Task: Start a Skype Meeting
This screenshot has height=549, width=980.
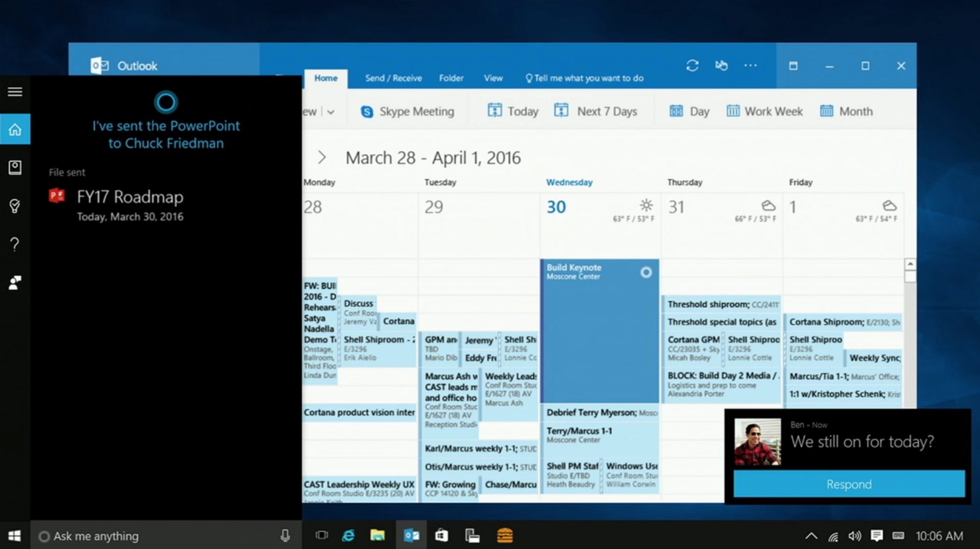Action: [x=407, y=111]
